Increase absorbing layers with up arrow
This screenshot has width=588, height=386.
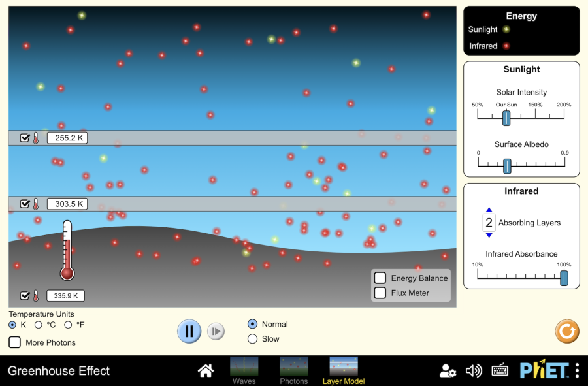tap(489, 211)
